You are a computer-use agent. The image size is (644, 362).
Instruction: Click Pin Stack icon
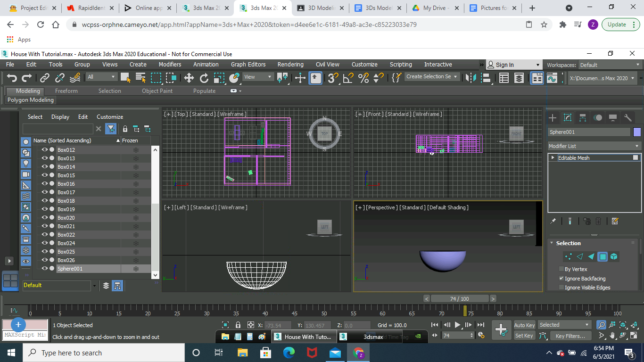pos(553,221)
